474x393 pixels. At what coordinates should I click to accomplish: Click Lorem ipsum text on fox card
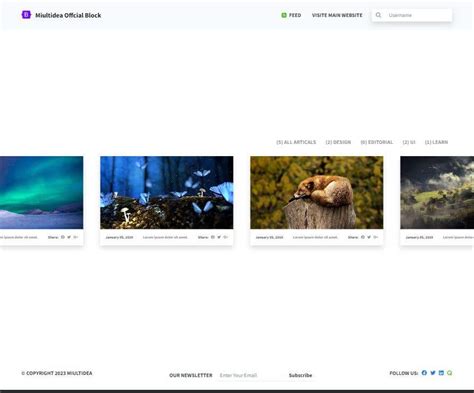[315, 237]
